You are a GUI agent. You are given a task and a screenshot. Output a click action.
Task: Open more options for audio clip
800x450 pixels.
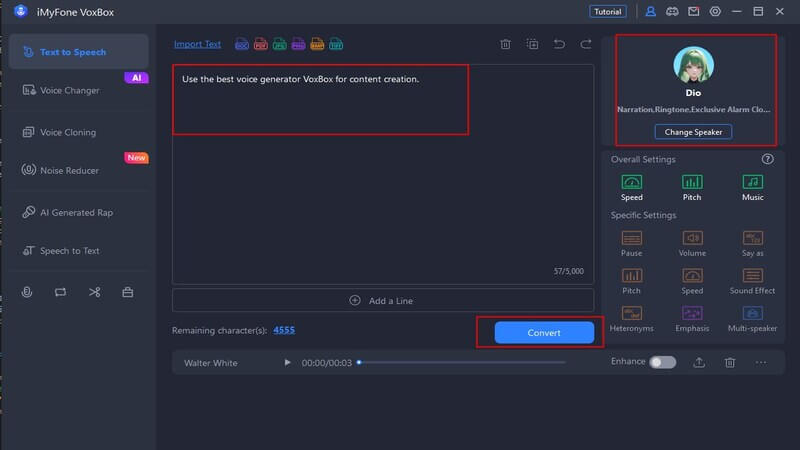761,362
